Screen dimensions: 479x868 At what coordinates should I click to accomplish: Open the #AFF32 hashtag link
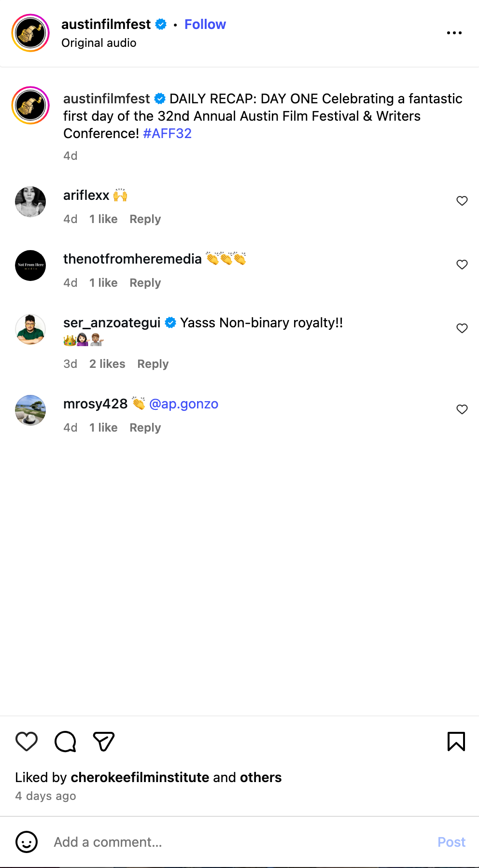click(x=167, y=133)
